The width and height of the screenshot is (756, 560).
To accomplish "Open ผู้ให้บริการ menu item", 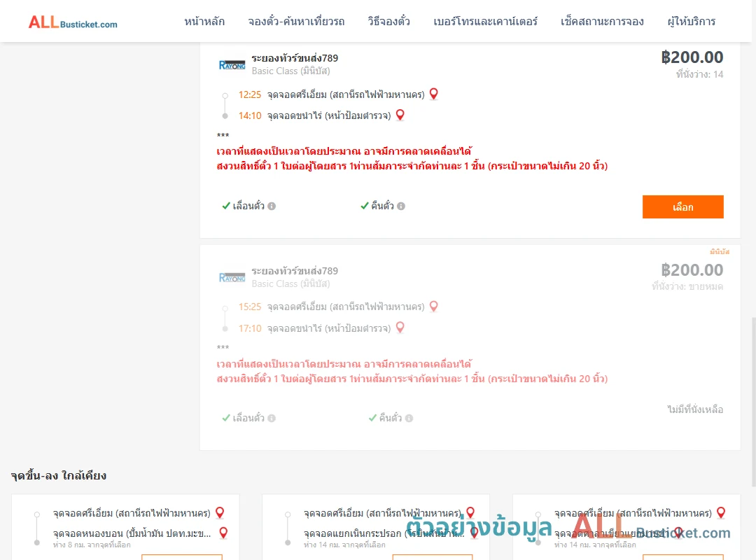I will point(692,21).
